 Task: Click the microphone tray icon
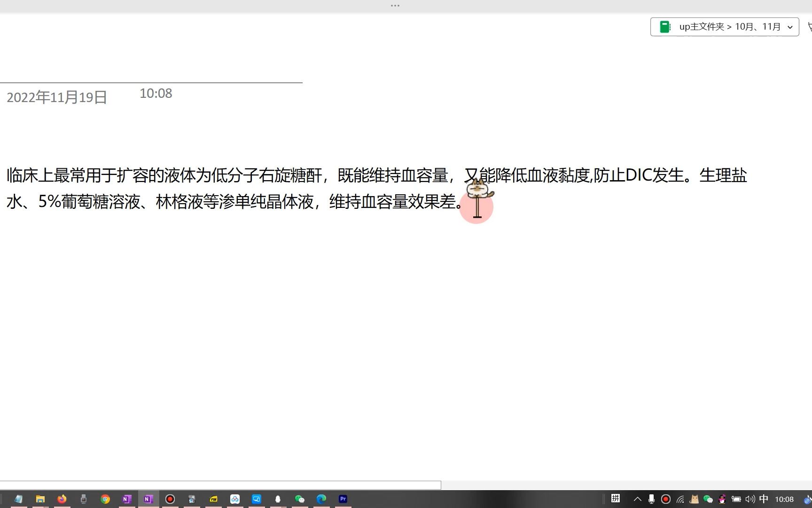click(x=652, y=499)
